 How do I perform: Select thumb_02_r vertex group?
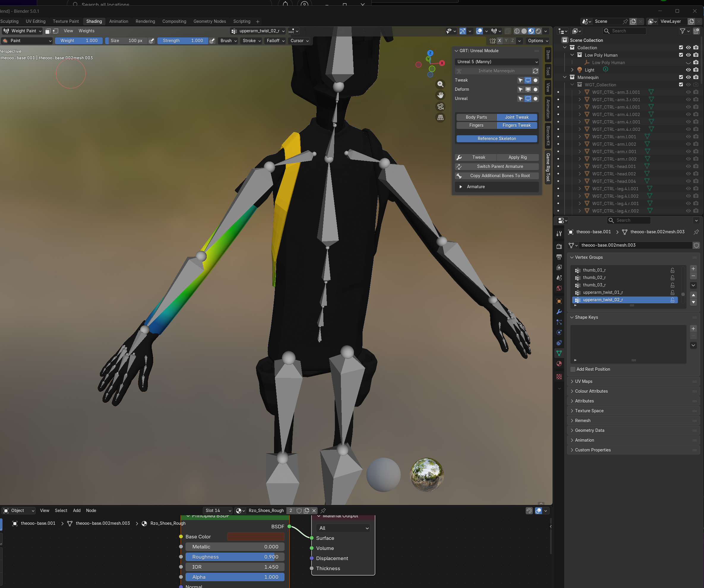click(x=594, y=278)
